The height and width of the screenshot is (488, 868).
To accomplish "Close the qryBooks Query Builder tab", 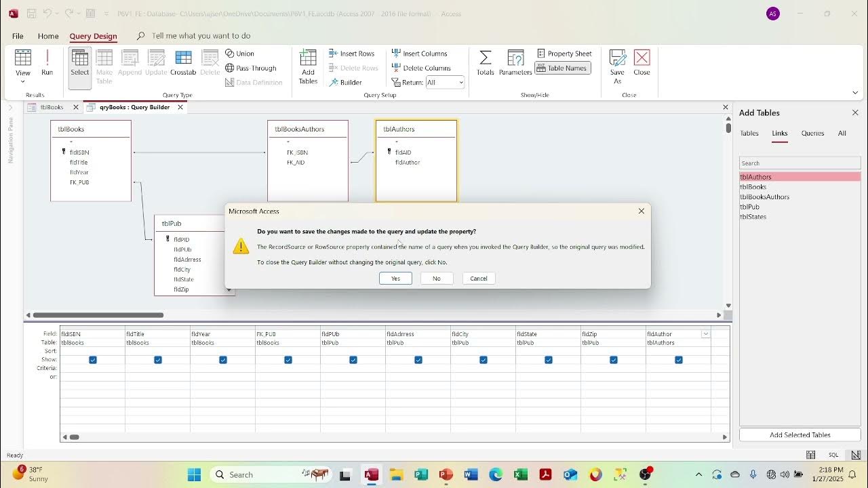I will (180, 107).
